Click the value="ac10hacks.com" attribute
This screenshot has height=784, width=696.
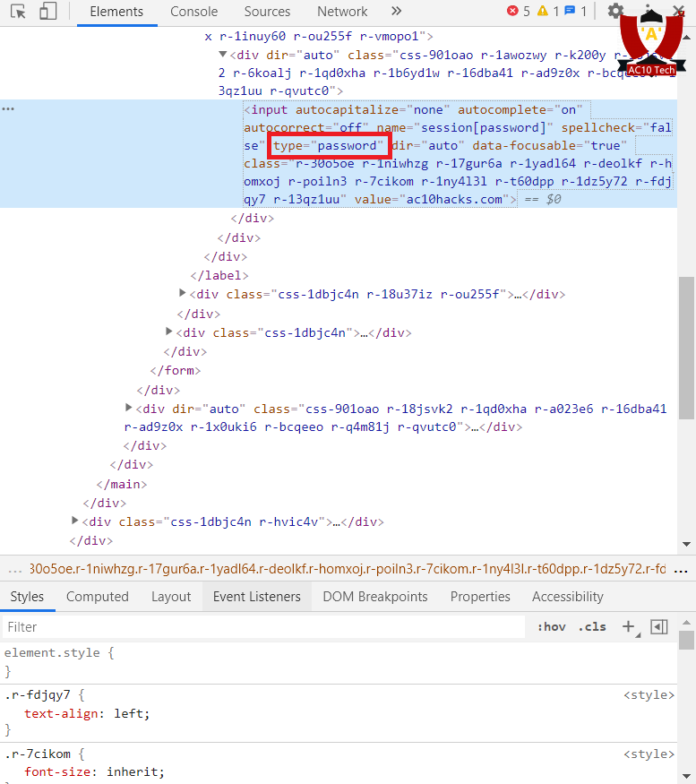pyautogui.click(x=432, y=200)
